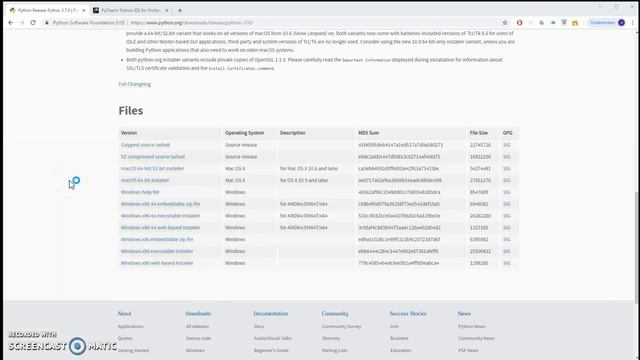This screenshot has height=360, width=640.
Task: Click the About footer heading
Action: [124, 313]
